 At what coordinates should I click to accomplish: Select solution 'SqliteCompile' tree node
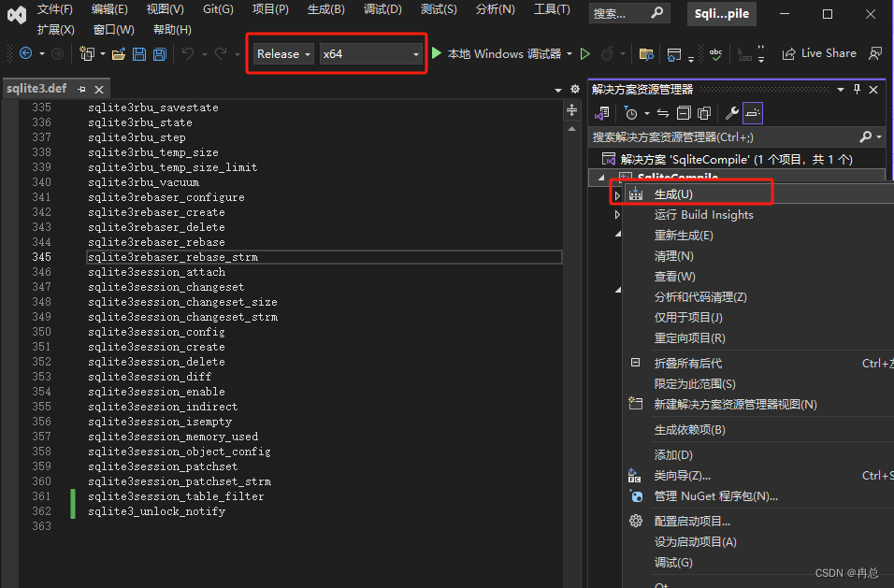coord(737,159)
